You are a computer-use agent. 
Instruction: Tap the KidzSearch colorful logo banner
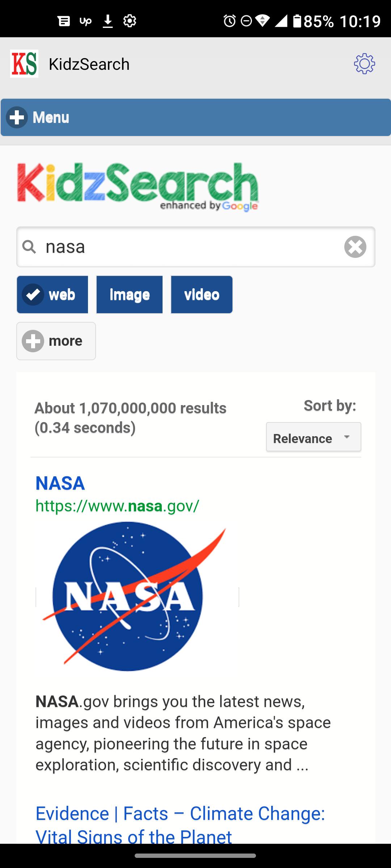point(138,187)
